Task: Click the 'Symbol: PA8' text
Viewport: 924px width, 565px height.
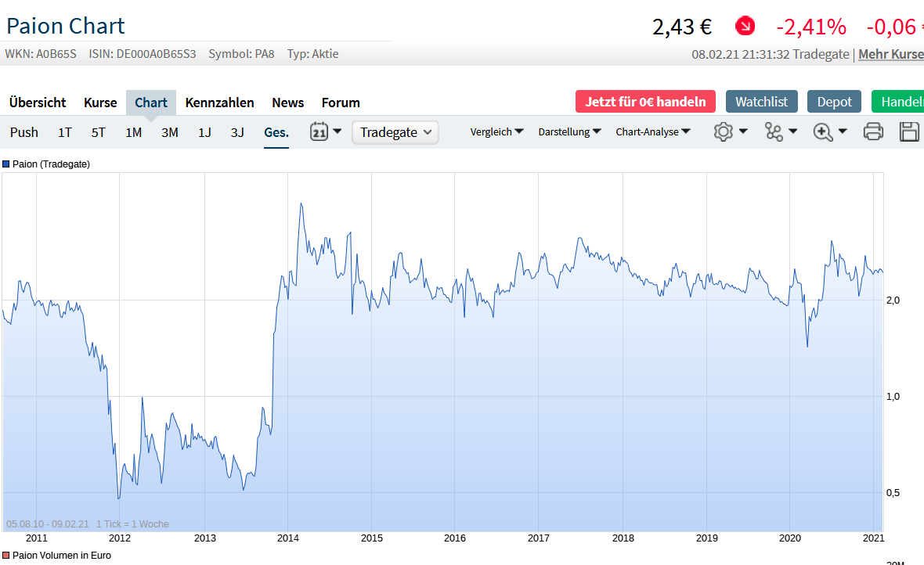Action: tap(242, 54)
